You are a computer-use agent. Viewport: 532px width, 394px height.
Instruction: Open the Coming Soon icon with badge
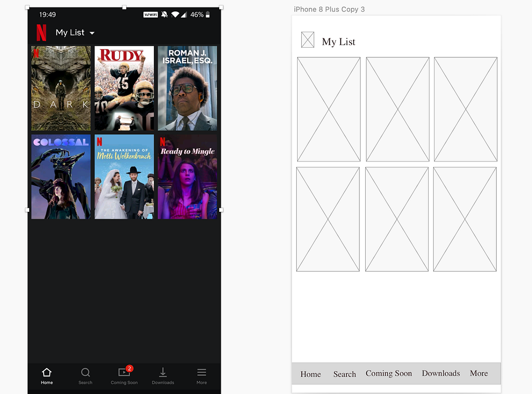click(x=125, y=371)
